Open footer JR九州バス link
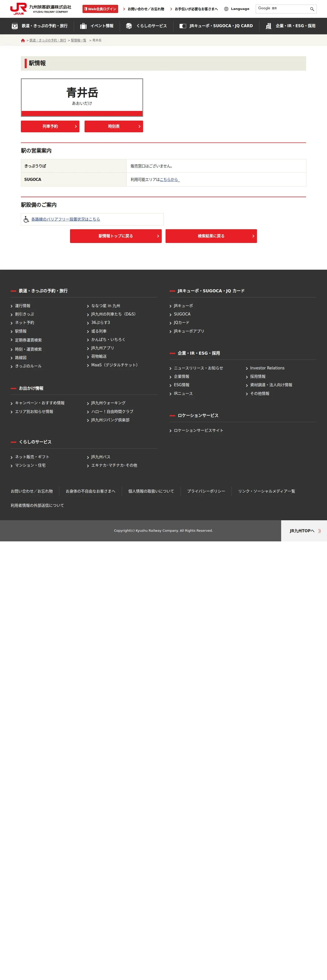 [x=101, y=457]
